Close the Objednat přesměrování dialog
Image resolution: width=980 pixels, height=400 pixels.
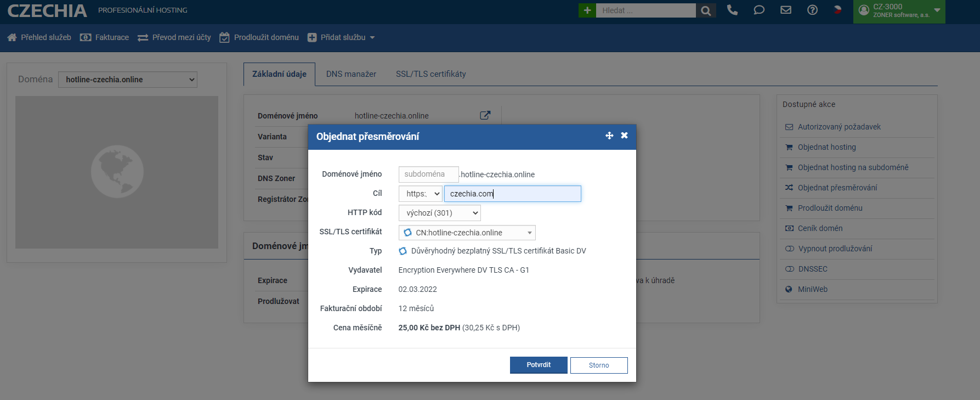pos(624,136)
